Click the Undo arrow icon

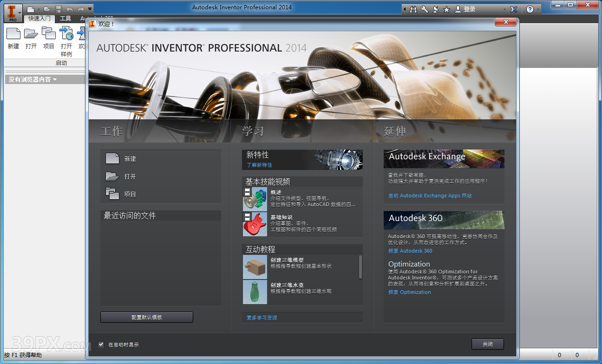click(x=70, y=9)
